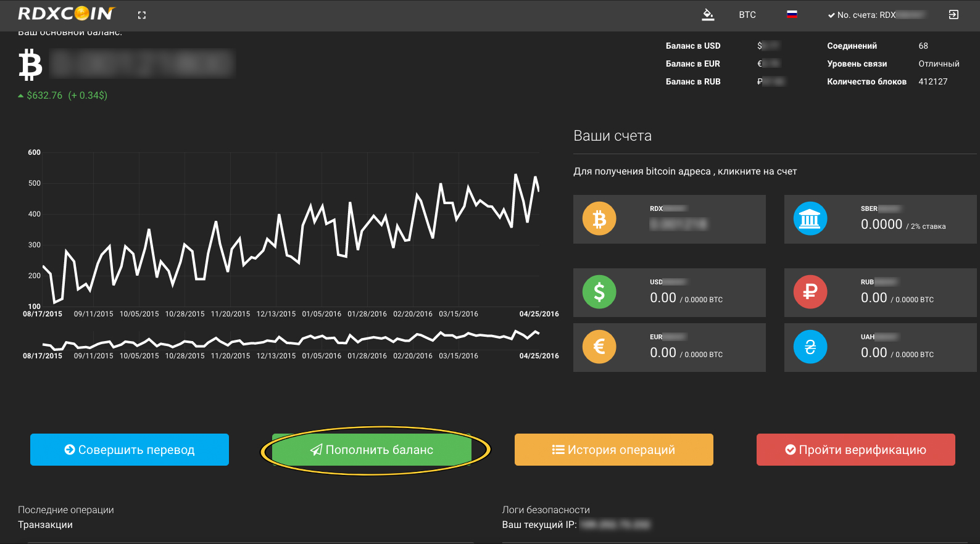The image size is (980, 544).
Task: Open the Russian flag language selector
Action: click(x=792, y=15)
